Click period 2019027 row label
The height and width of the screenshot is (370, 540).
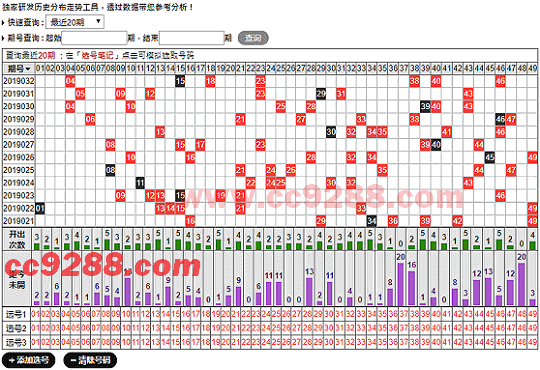click(19, 144)
